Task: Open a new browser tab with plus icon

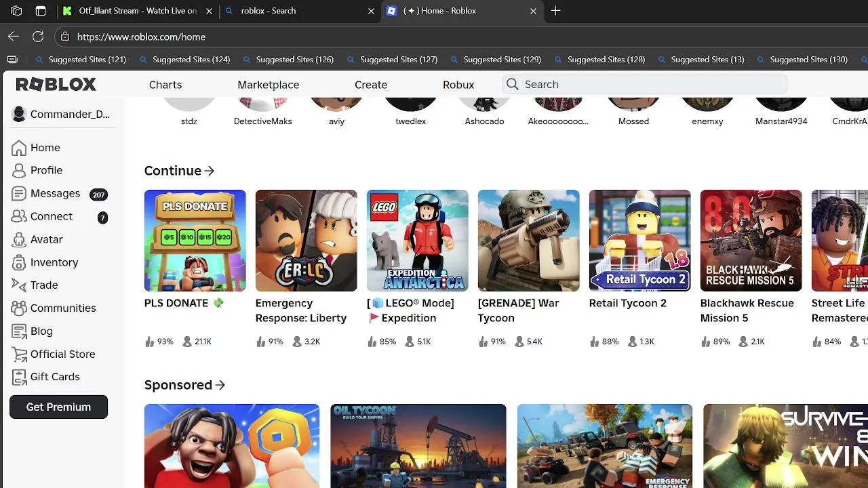Action: pyautogui.click(x=555, y=11)
